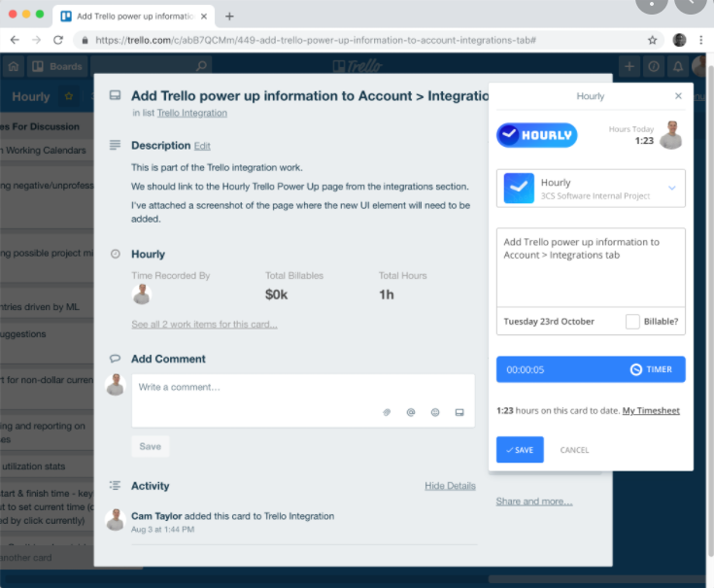Image resolution: width=714 pixels, height=588 pixels.
Task: Click the Total Billables $0k value
Action: pyautogui.click(x=277, y=294)
